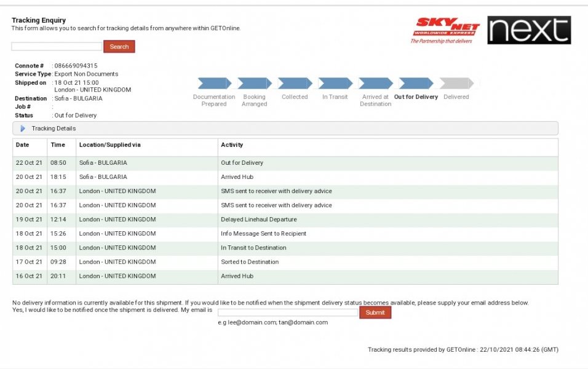The height and width of the screenshot is (369, 588).
Task: Click the Out for Delivery progress arrow
Action: click(x=416, y=84)
